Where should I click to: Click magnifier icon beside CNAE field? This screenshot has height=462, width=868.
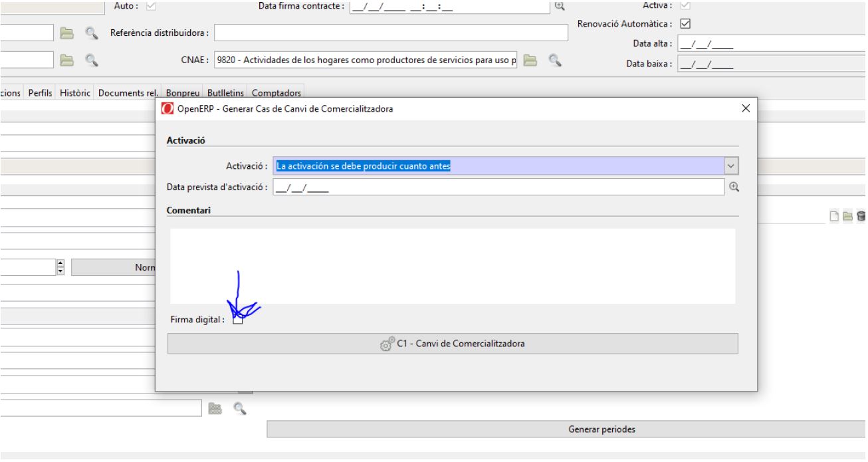(x=552, y=60)
